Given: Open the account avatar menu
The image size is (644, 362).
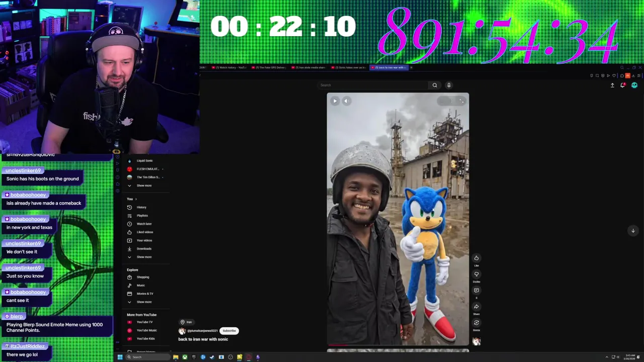Looking at the screenshot, I should [634, 85].
